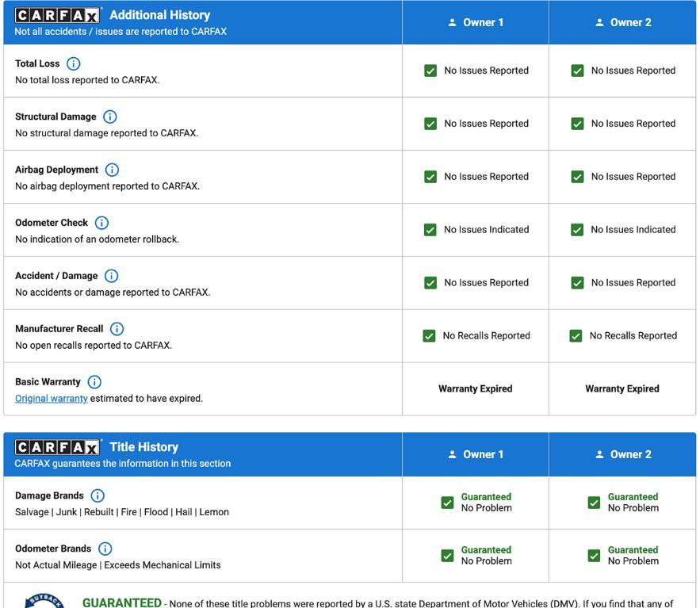Click Accident / Damage green check for Owner 2
The width and height of the screenshot is (700, 608).
(x=577, y=283)
